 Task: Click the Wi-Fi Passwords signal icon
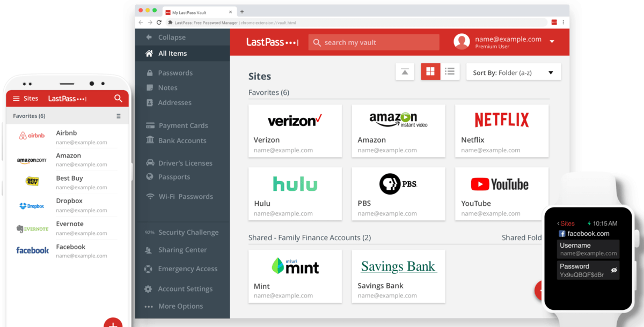tap(150, 196)
